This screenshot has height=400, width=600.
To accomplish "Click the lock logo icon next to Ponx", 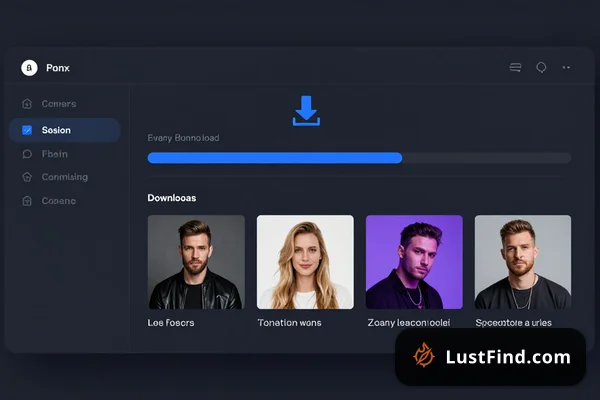I will 29,68.
